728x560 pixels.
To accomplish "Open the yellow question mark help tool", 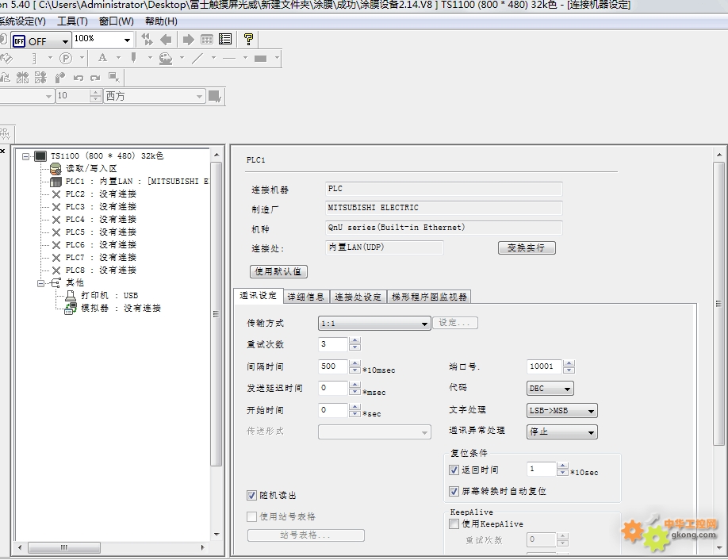I will [248, 40].
